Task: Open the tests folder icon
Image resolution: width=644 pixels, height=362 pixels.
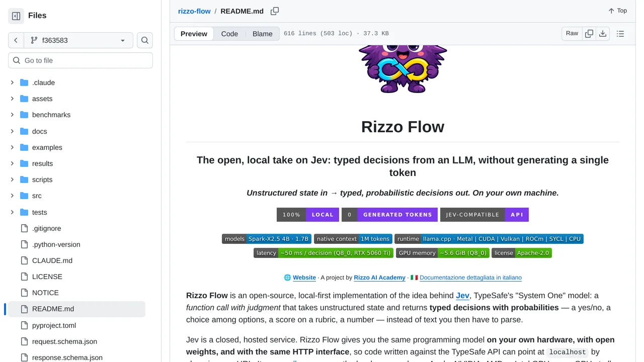Action: tap(24, 212)
